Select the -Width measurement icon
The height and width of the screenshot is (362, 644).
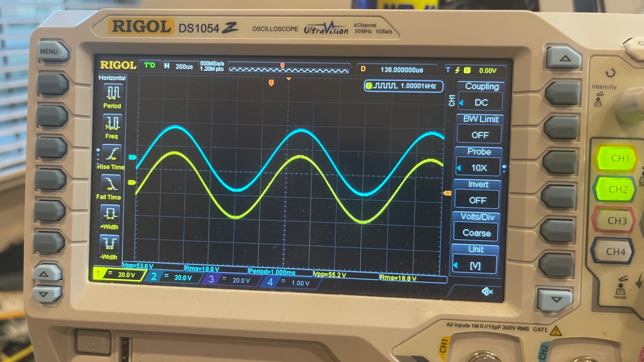(x=109, y=244)
